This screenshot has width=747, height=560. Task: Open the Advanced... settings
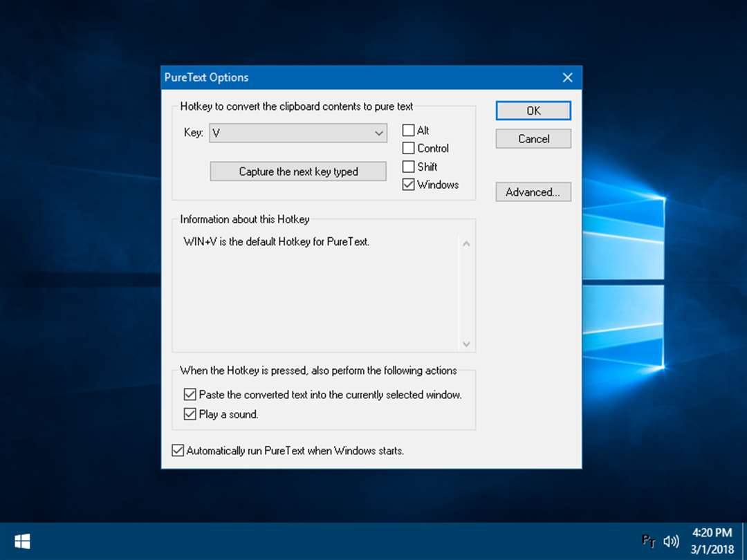[x=533, y=192]
